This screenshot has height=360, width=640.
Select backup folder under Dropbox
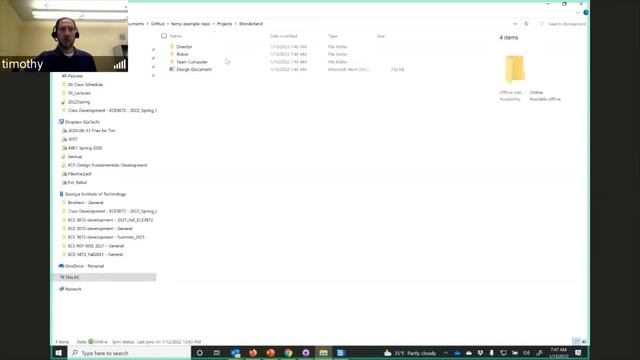[x=75, y=157]
